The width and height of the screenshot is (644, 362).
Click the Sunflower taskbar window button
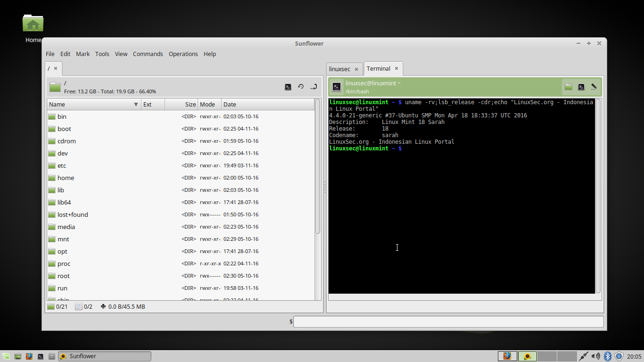[x=105, y=356]
